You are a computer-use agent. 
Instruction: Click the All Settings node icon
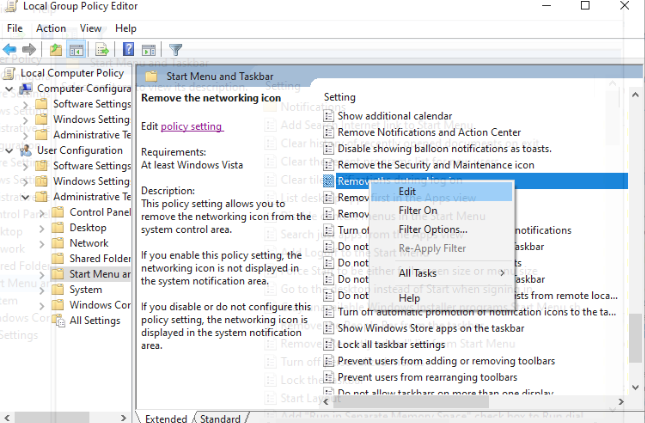[58, 321]
